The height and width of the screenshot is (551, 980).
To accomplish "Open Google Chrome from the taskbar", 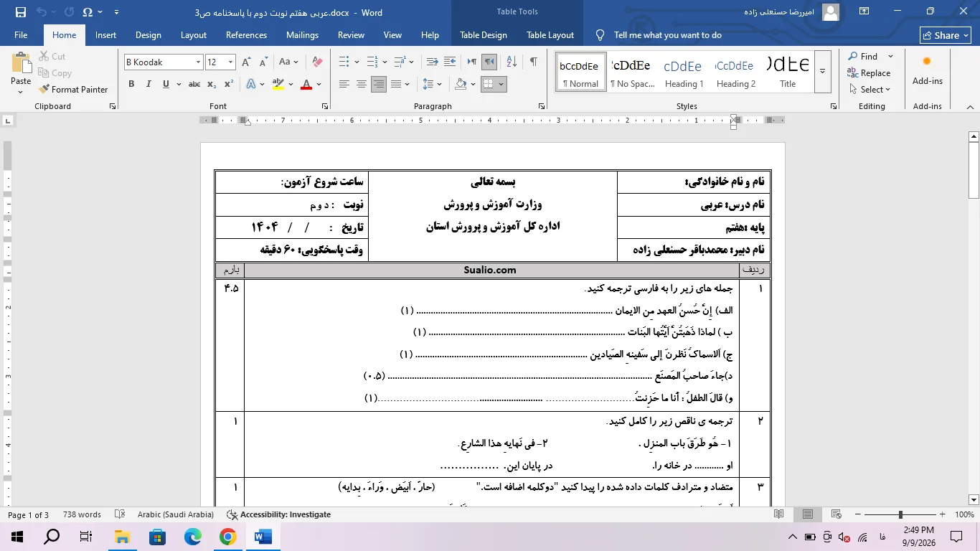I will [x=227, y=536].
